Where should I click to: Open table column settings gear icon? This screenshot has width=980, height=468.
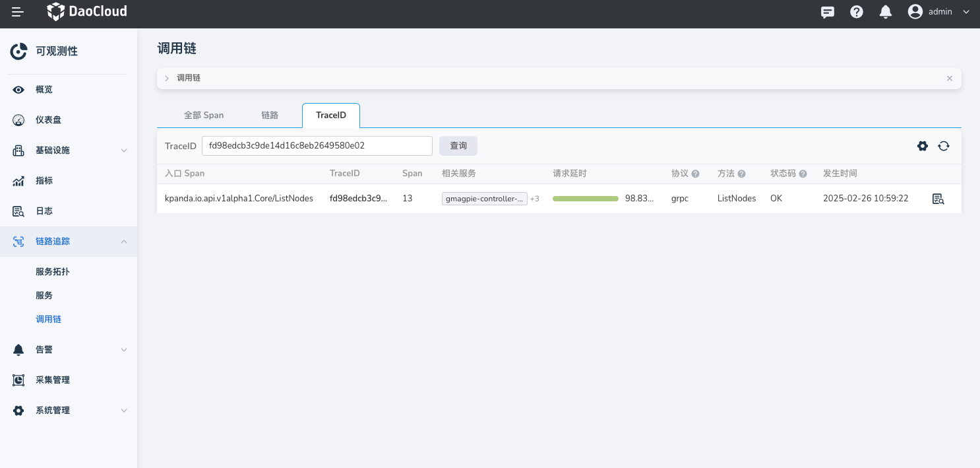[923, 146]
